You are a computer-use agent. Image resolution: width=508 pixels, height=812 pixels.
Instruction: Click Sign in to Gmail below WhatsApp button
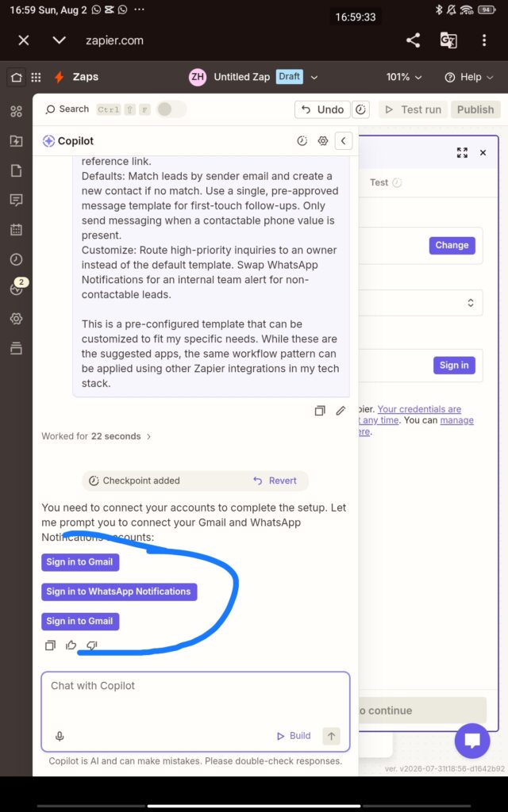coord(80,621)
